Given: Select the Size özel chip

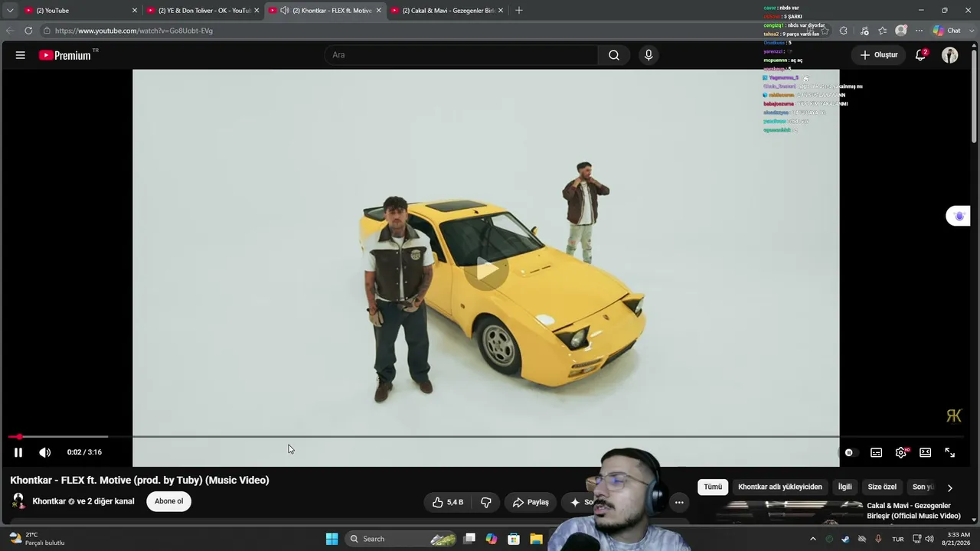Looking at the screenshot, I should [x=882, y=487].
